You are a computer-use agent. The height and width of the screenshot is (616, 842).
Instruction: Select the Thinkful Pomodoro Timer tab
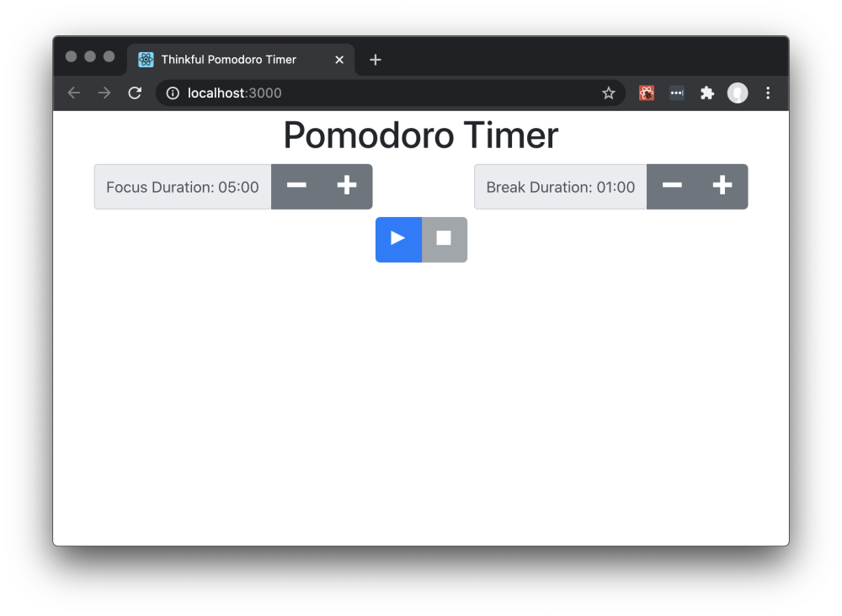pos(241,60)
